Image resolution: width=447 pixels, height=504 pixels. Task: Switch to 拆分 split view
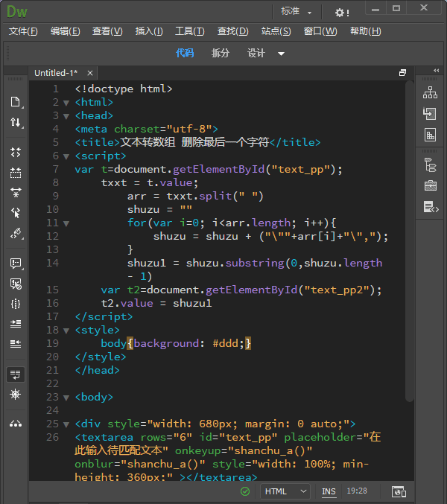[x=221, y=53]
